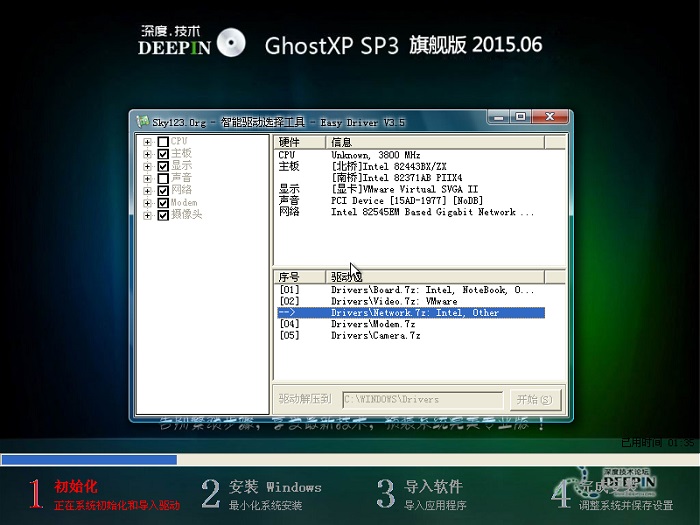Select the Modem tree label
700x525 pixels.
tap(184, 202)
